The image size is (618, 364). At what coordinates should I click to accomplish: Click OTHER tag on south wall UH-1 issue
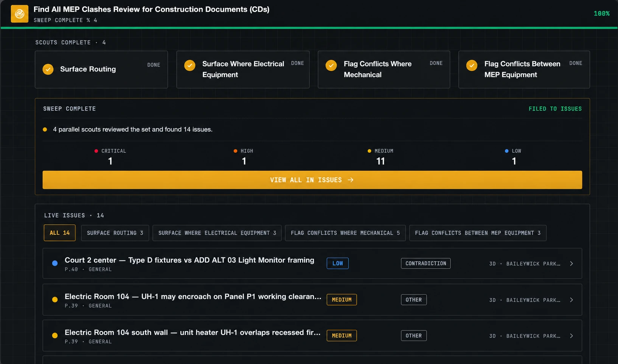tap(414, 336)
